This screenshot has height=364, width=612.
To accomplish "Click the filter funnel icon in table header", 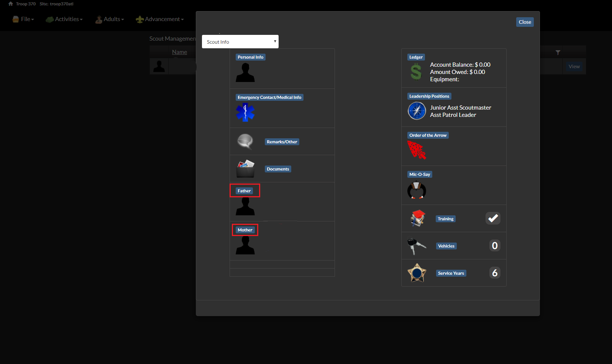I will (x=558, y=52).
